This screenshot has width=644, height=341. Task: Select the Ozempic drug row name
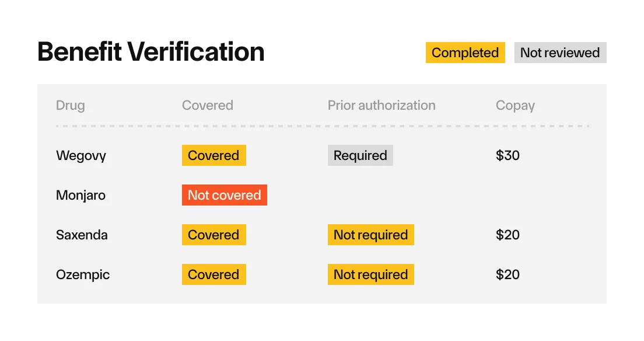[83, 275]
